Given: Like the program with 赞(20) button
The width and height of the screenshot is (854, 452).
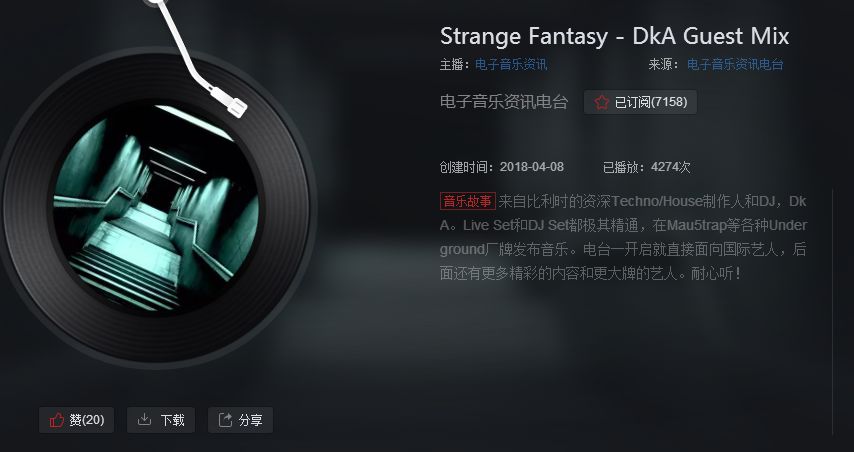Looking at the screenshot, I should pyautogui.click(x=76, y=420).
